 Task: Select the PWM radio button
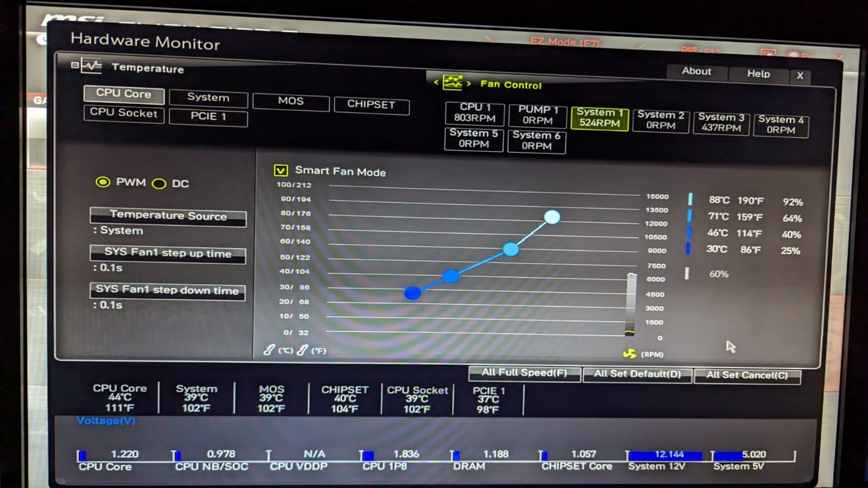click(103, 182)
